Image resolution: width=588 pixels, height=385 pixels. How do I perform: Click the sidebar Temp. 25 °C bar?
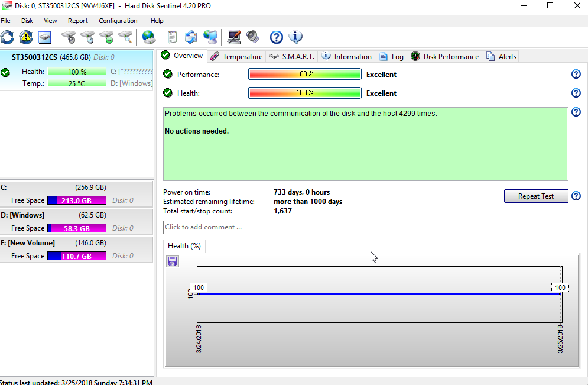click(77, 83)
